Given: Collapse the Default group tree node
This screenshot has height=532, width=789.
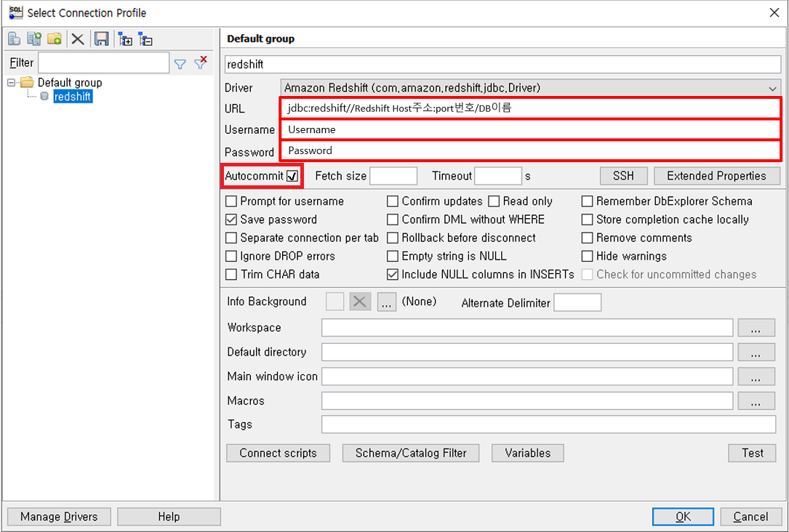Looking at the screenshot, I should [11, 82].
